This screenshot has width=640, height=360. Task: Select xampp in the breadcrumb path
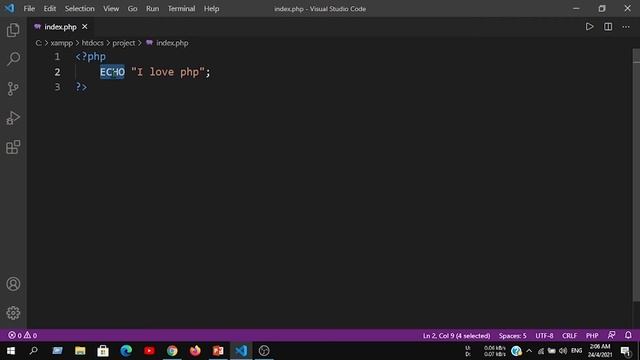click(x=62, y=43)
